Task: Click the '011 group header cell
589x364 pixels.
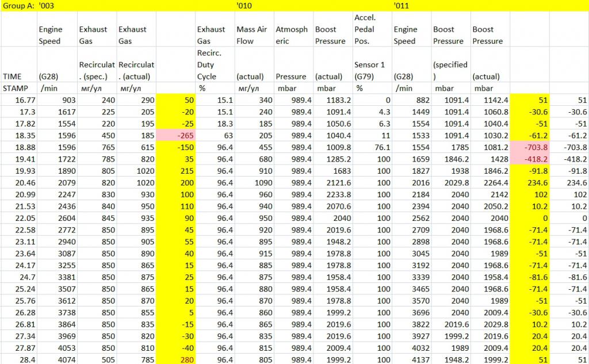Action: [411, 6]
